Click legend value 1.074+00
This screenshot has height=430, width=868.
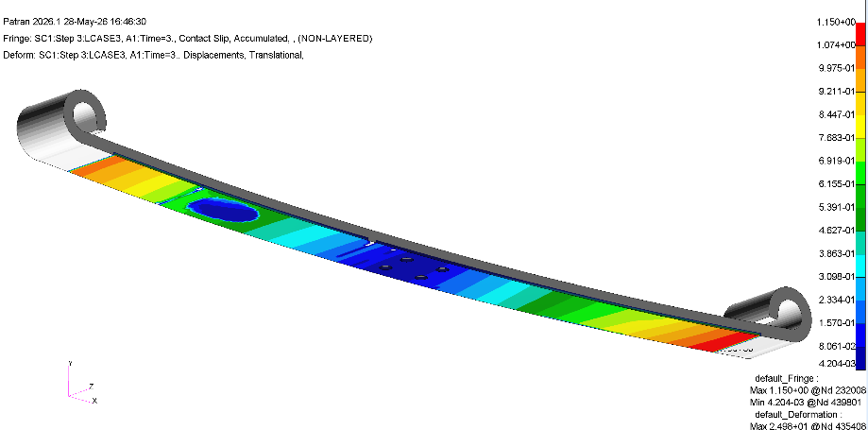[836, 44]
